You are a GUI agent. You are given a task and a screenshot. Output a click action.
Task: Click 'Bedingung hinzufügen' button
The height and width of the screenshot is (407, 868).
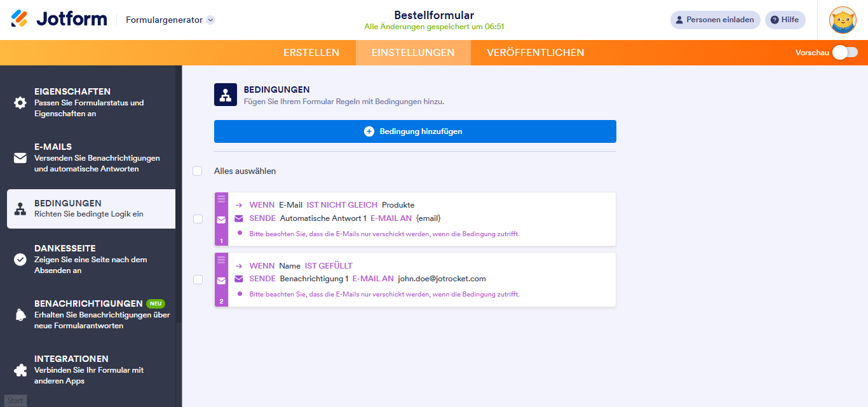coord(415,131)
